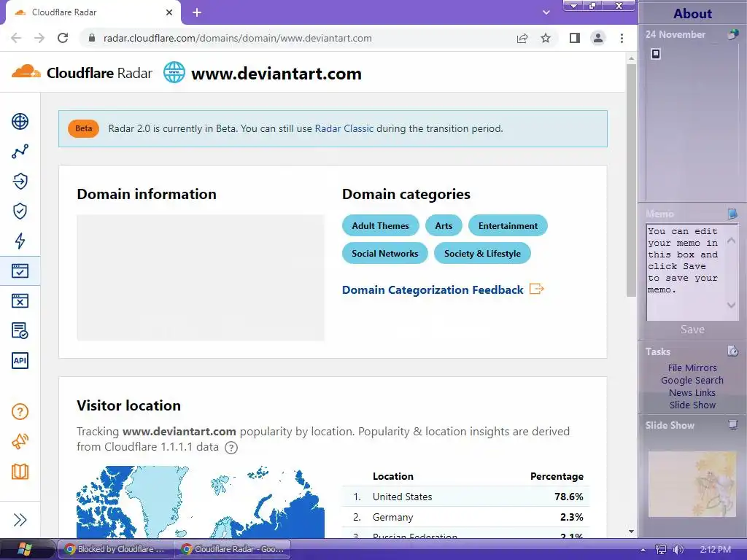Screen dimensions: 747x560
Task: Click the United States table row
Action: pyautogui.click(x=465, y=497)
